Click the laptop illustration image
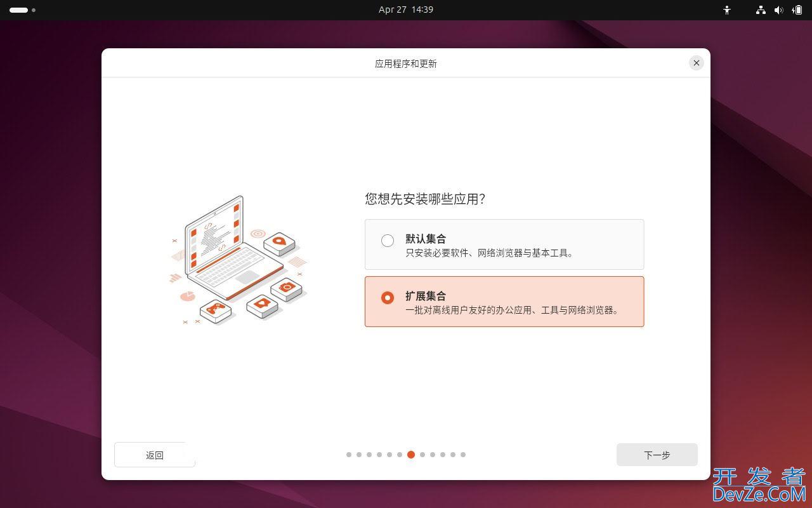This screenshot has height=508, width=812. [x=239, y=260]
